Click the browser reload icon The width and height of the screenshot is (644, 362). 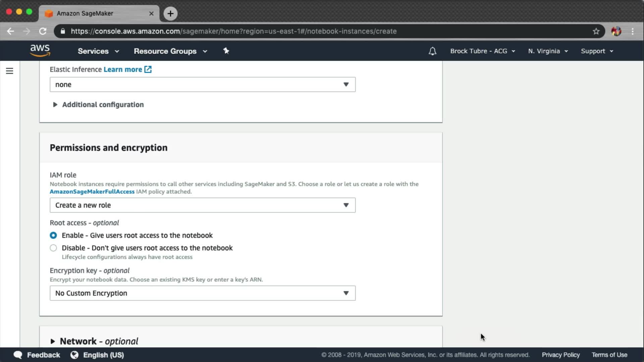point(43,31)
